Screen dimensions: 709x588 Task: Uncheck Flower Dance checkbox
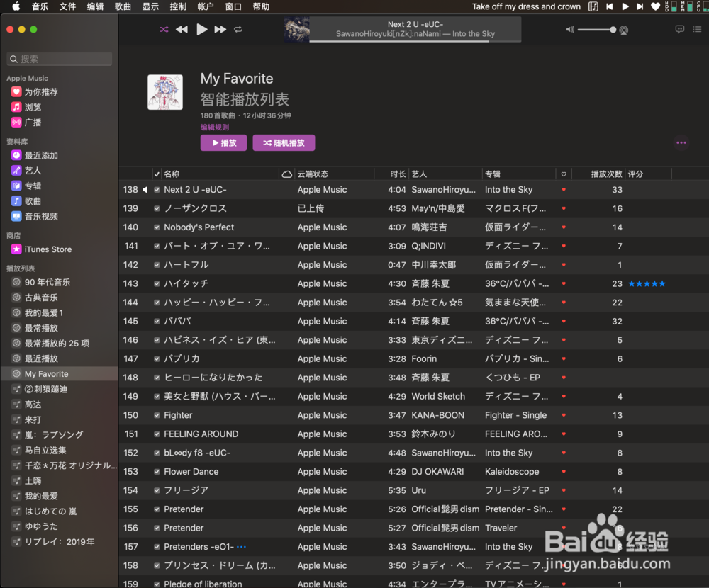157,472
